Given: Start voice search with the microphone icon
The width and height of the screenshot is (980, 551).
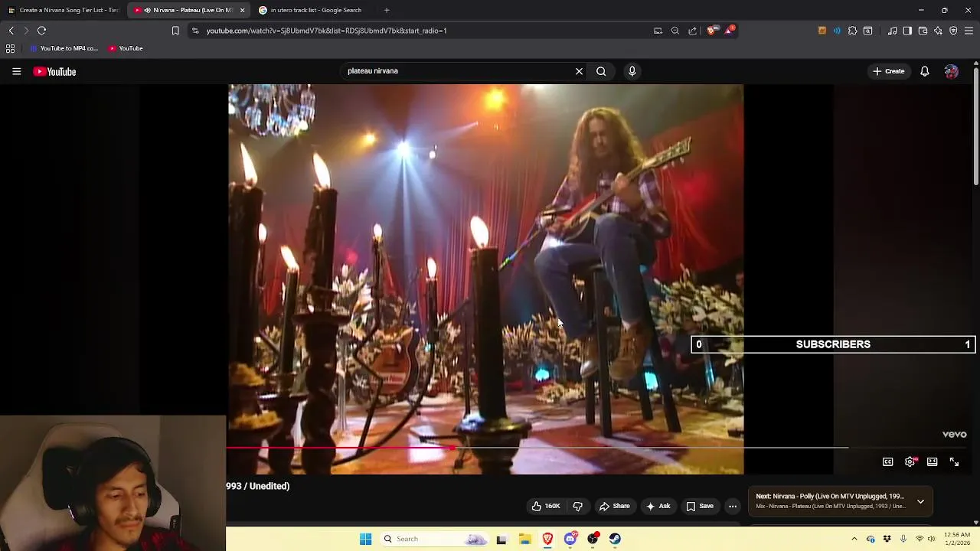Looking at the screenshot, I should click(x=632, y=71).
